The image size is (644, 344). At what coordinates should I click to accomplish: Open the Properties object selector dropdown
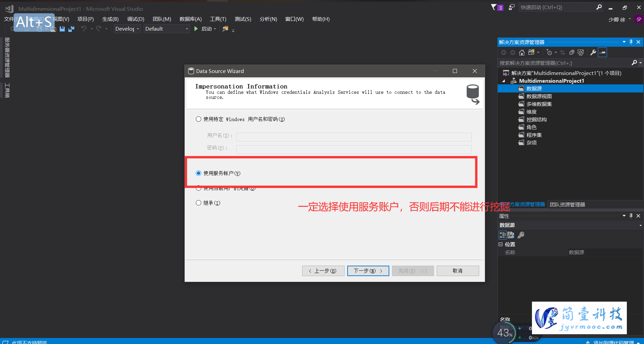[x=640, y=225]
